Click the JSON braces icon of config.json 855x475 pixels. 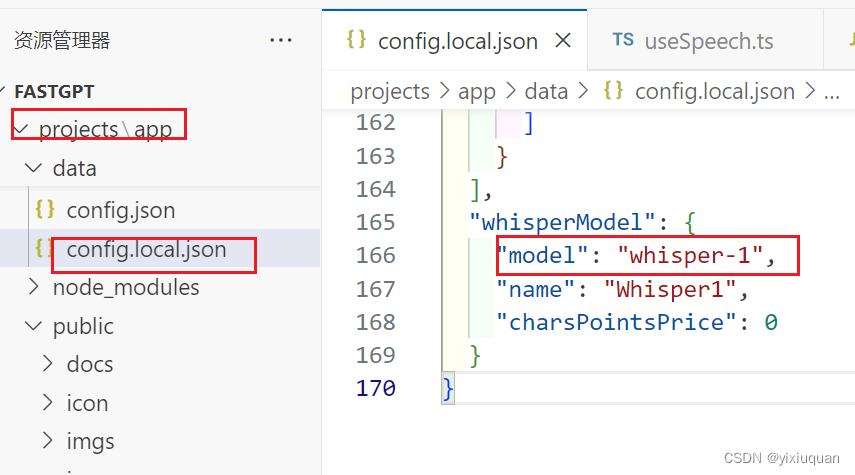coord(45,209)
